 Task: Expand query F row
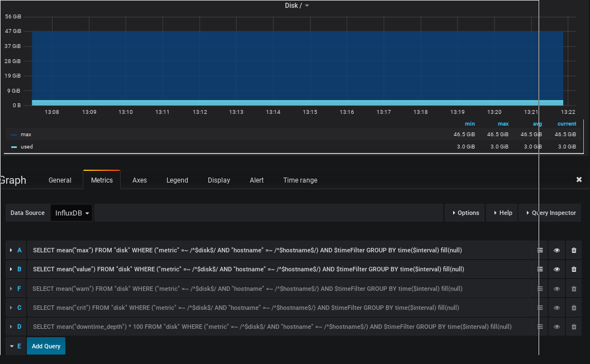point(11,289)
